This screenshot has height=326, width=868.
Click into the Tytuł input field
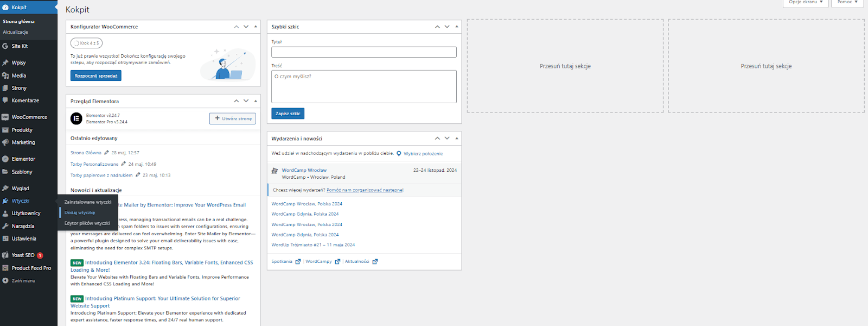(363, 52)
